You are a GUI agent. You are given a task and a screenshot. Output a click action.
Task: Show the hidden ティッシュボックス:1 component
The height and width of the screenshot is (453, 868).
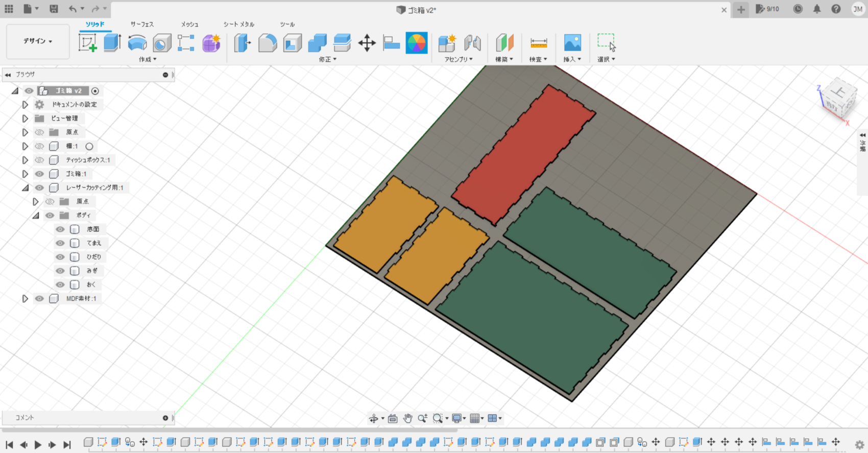[39, 160]
